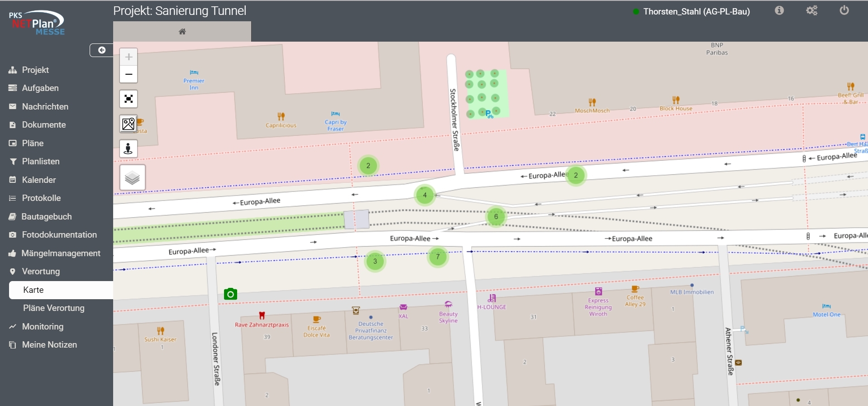Screen dimensions: 868x406
Task: Click the power logout icon
Action: pos(844,10)
